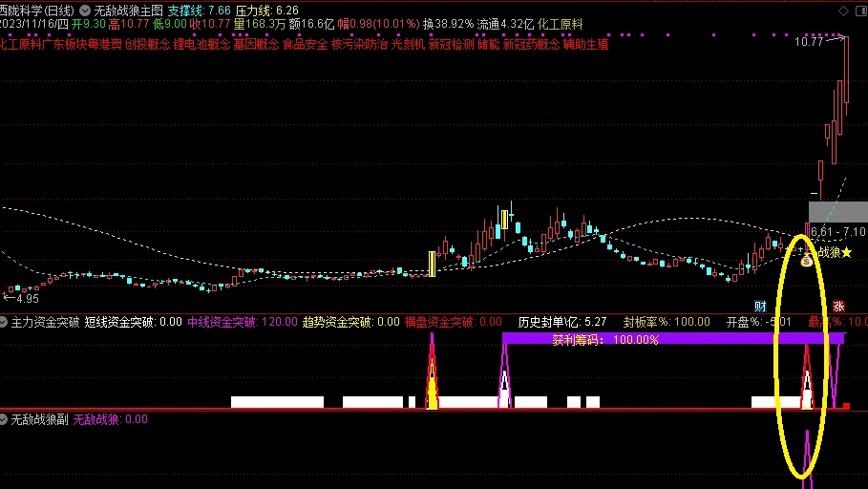
Task: Click the blue 财 marker icon
Action: point(760,306)
